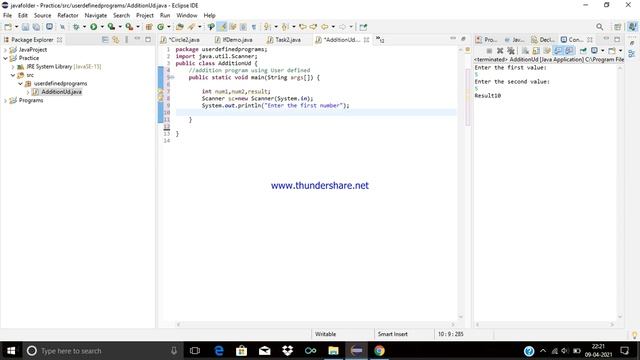Viewport: 640px width, 360px height.
Task: Expand the JavaProject tree node
Action: 5,50
